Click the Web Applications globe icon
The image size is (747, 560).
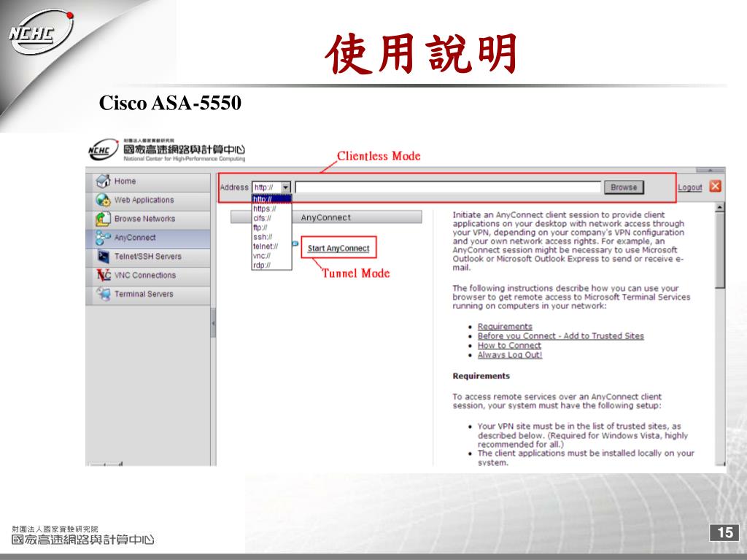104,200
